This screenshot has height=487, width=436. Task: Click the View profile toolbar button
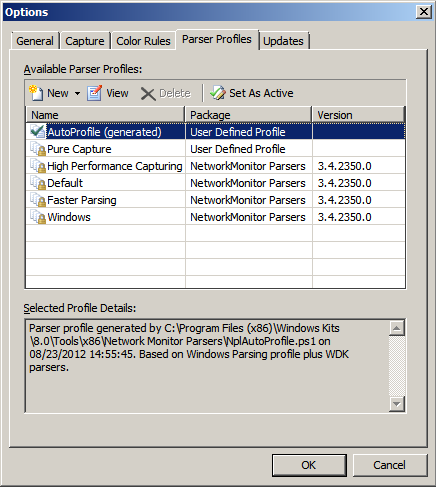(x=108, y=93)
